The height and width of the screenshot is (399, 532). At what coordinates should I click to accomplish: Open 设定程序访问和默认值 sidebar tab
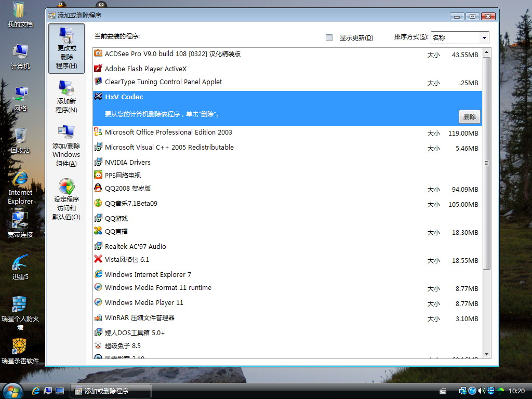point(66,199)
